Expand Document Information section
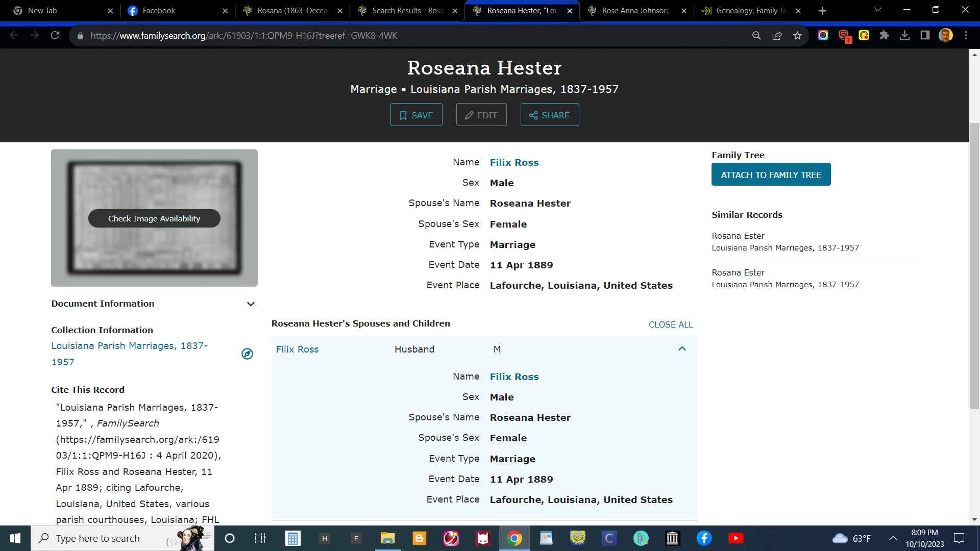 coord(251,304)
